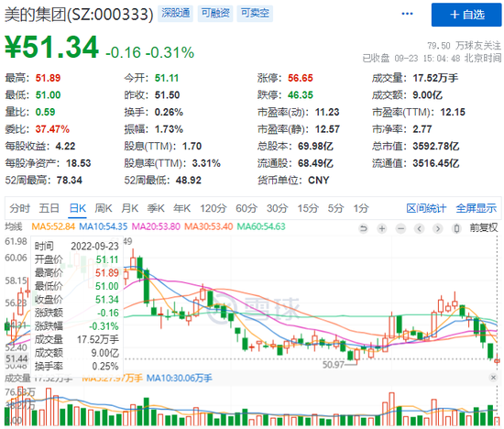Screen dimensions: 504x429
Task: Click the 总股本 value 69.98亿
Action: pos(315,147)
